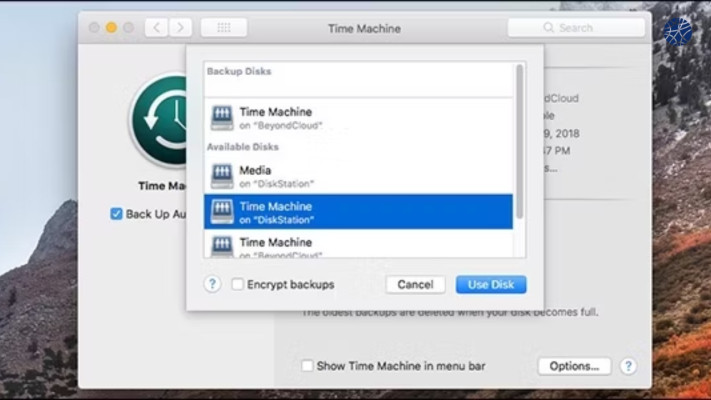Select highlighted Time Machine on DiskStation row
The height and width of the screenshot is (400, 711).
[x=358, y=212]
